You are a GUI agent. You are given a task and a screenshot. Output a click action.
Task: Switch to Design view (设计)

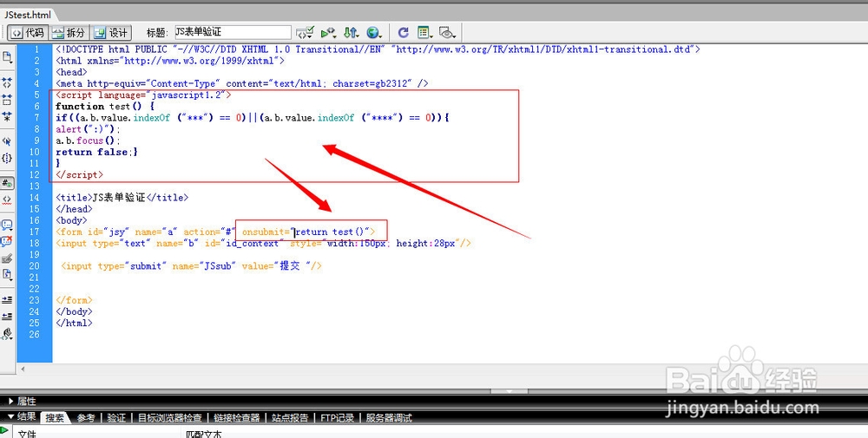point(111,33)
